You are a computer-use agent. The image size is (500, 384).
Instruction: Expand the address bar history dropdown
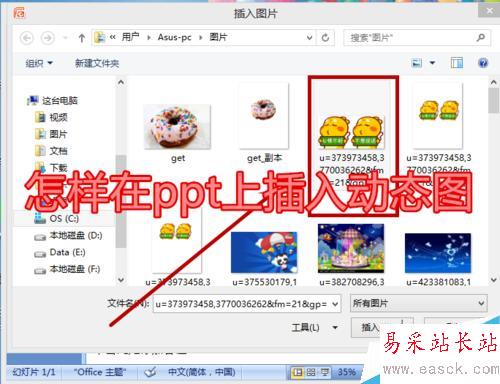309,38
